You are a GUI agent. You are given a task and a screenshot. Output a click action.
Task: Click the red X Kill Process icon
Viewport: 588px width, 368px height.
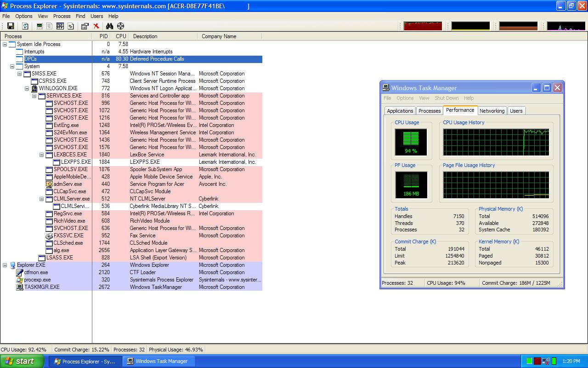coord(96,26)
